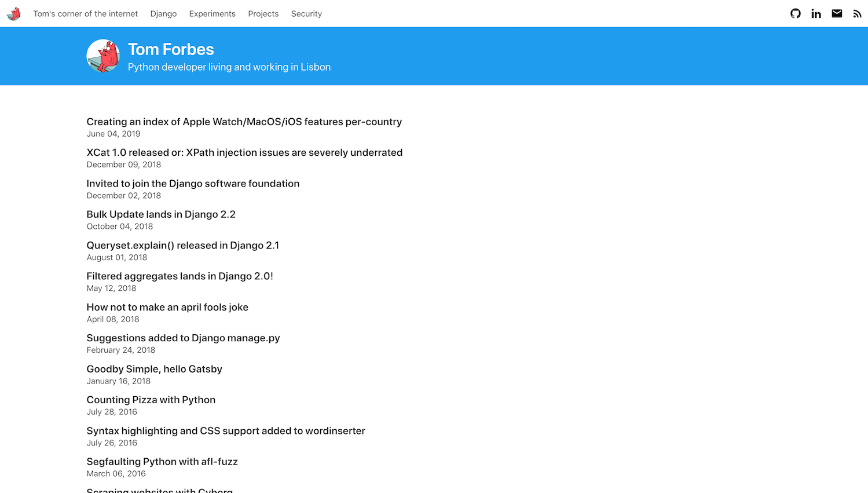Image resolution: width=868 pixels, height=493 pixels.
Task: Click the date July 26, 2016
Action: tap(112, 443)
